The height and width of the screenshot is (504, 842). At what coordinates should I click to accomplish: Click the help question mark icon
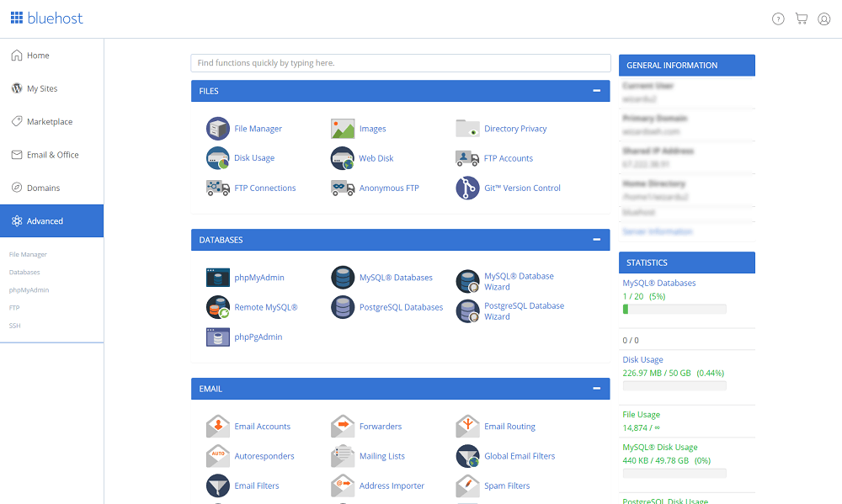[x=778, y=19]
